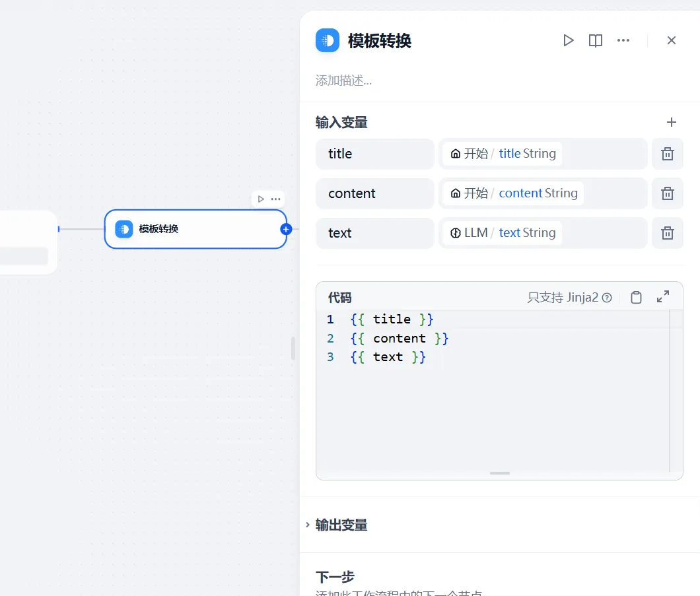The width and height of the screenshot is (700, 596).
Task: Click code line 2 with content template
Action: [400, 339]
